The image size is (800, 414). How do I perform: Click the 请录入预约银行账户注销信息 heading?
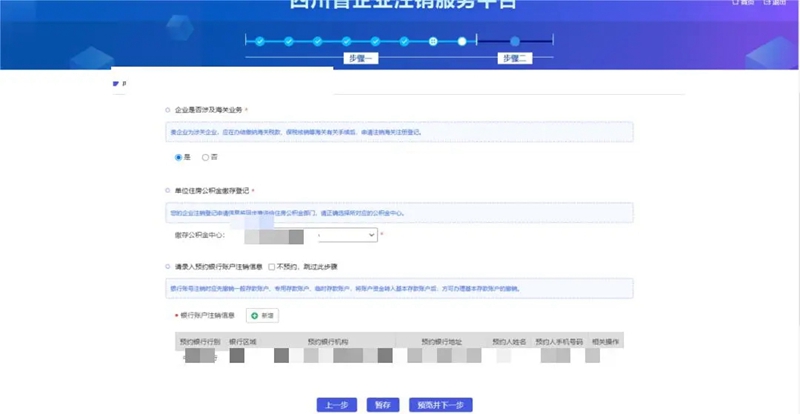pyautogui.click(x=219, y=266)
